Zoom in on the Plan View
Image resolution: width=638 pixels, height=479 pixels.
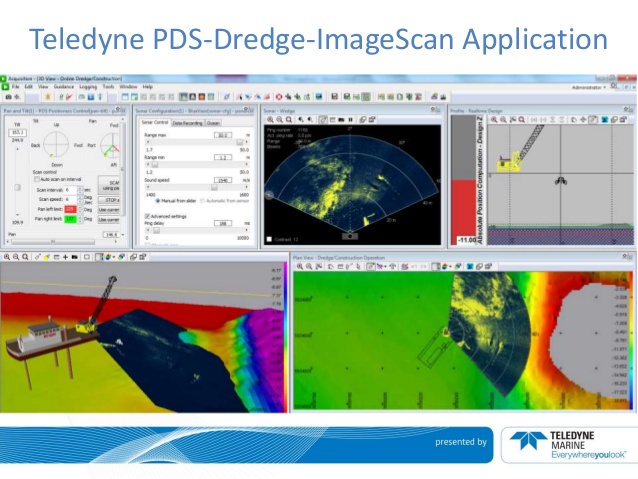coord(300,267)
